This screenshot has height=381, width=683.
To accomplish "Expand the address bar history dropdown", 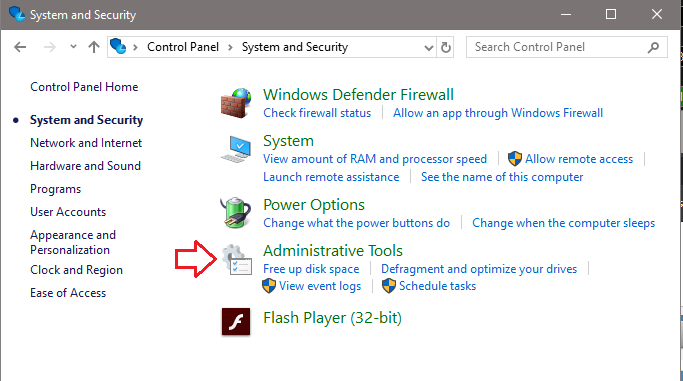I will pos(429,47).
